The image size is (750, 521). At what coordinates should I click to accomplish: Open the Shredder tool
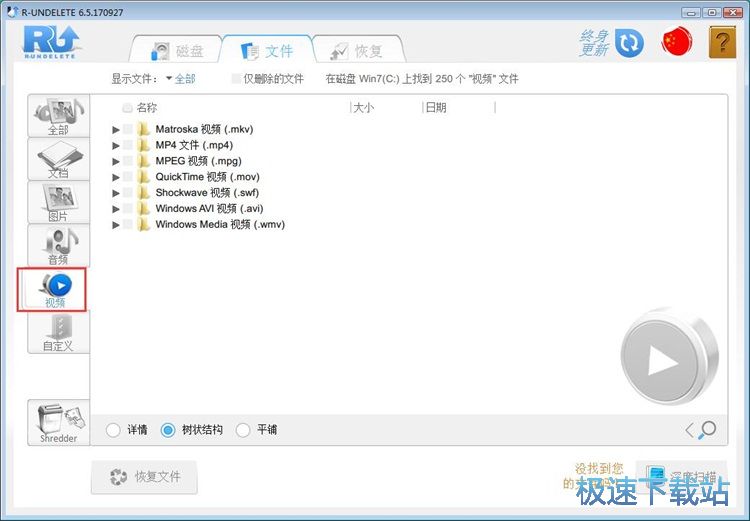point(58,423)
